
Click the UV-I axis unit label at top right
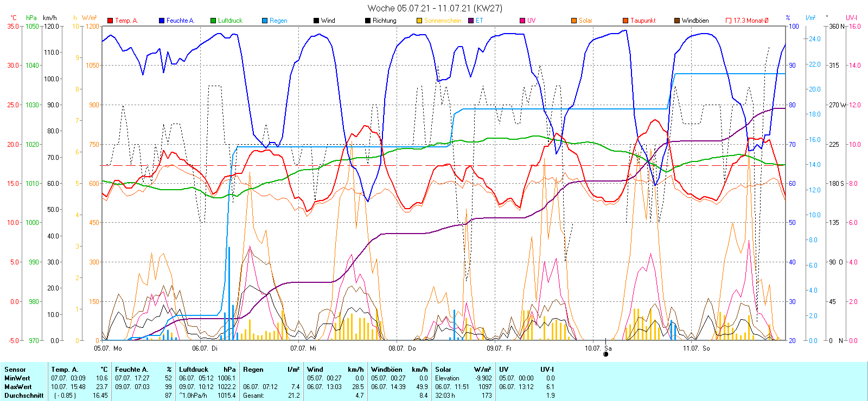pyautogui.click(x=851, y=18)
